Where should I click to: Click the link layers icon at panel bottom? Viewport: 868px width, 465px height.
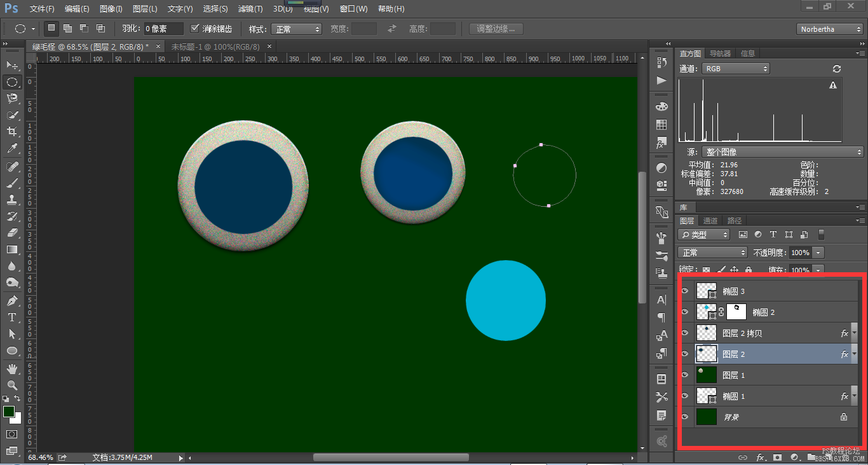pyautogui.click(x=742, y=457)
